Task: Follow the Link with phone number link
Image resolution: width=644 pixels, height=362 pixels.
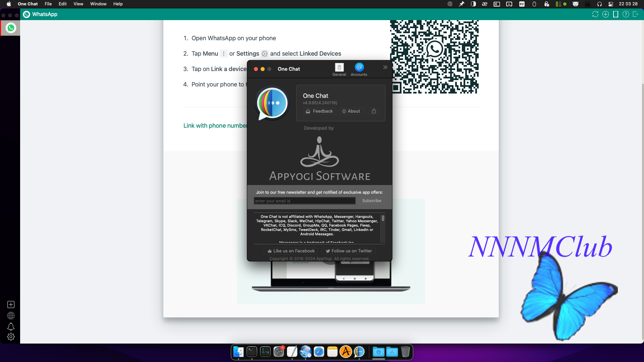Action: 215,126
